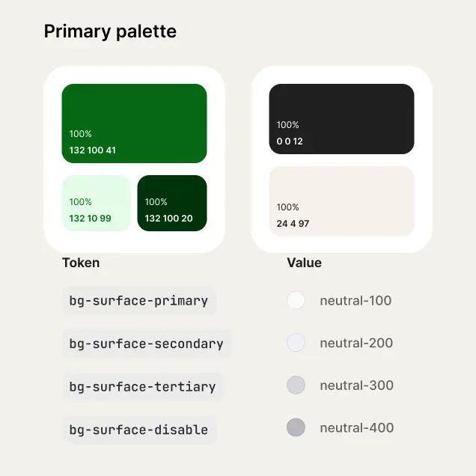
Task: Open the neutral-400 value label
Action: pyautogui.click(x=357, y=428)
